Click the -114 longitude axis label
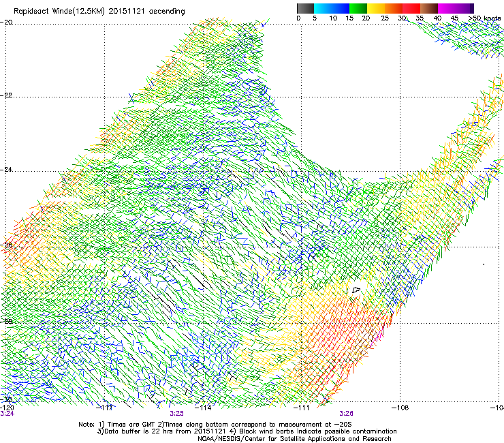 pos(203,408)
